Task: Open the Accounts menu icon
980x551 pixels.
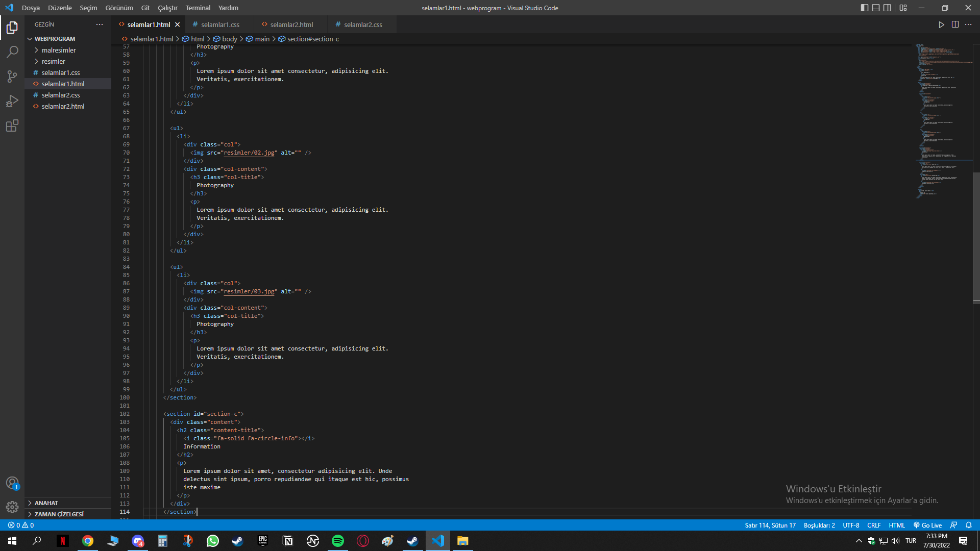Action: click(x=12, y=483)
